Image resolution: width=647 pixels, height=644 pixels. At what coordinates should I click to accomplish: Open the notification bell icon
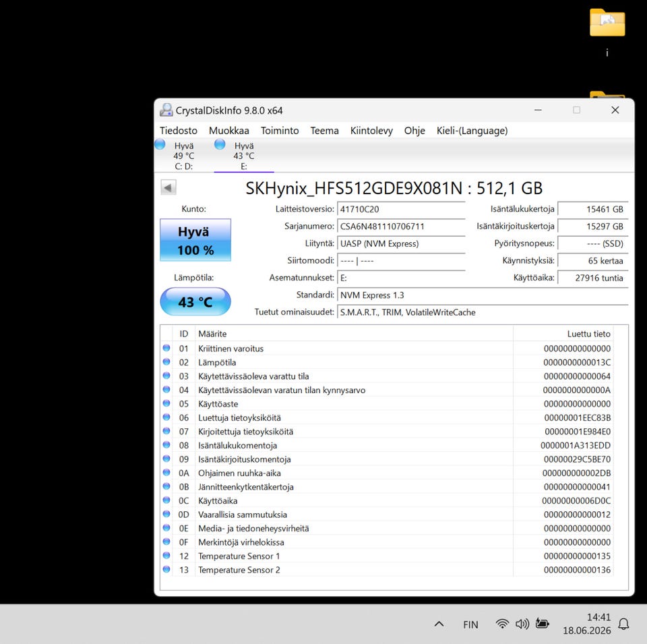point(623,624)
